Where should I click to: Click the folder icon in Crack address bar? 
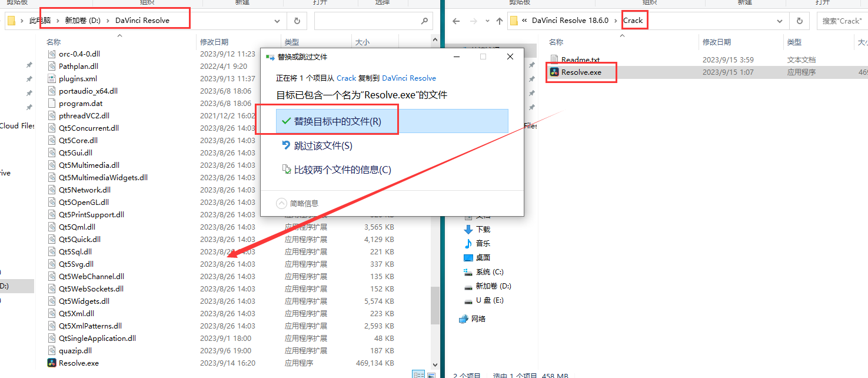(x=514, y=21)
